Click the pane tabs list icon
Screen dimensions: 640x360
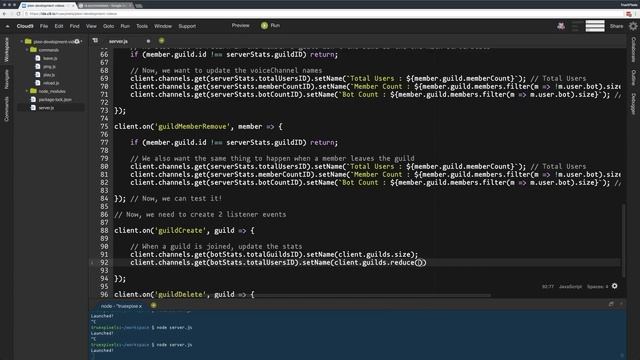click(x=95, y=41)
